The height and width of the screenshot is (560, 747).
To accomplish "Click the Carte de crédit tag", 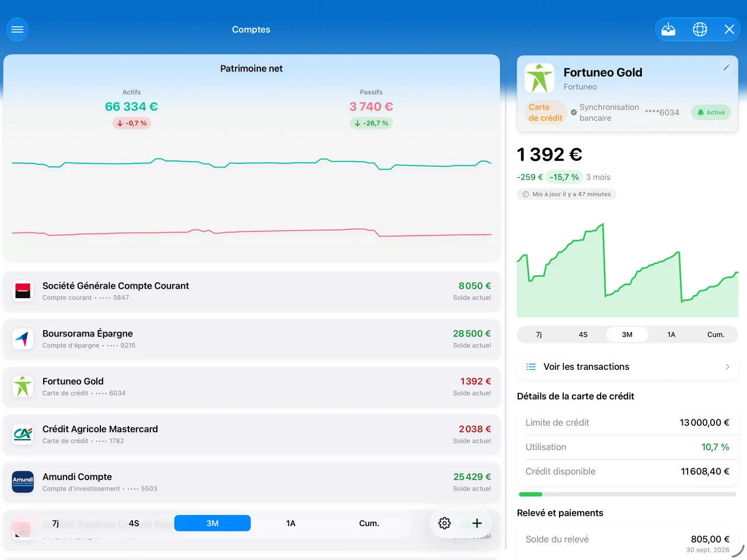I will click(546, 113).
